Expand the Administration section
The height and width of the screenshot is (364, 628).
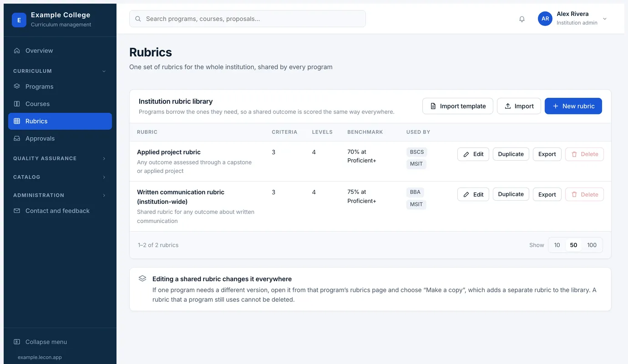104,195
